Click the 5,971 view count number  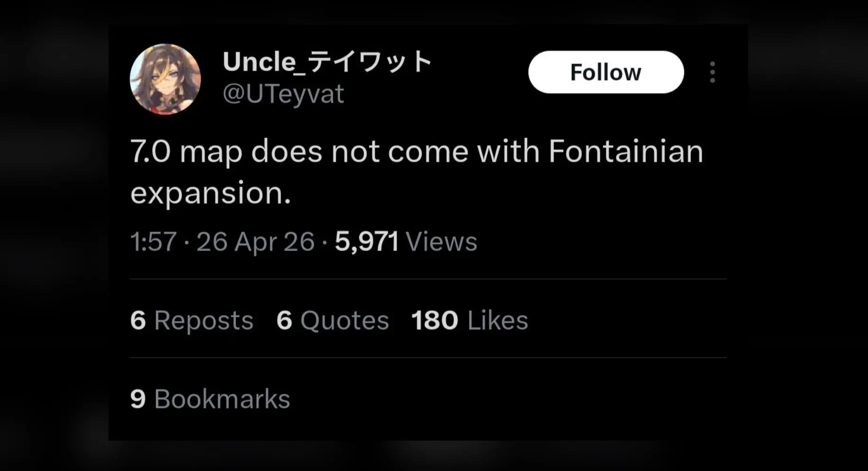(x=366, y=242)
